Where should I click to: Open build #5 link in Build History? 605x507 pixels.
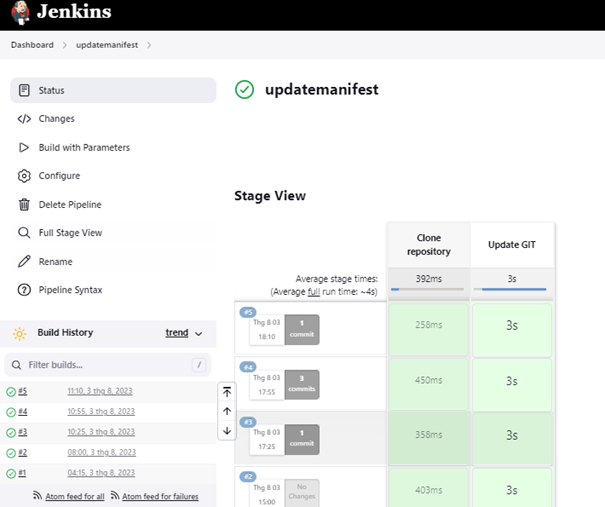pyautogui.click(x=23, y=391)
